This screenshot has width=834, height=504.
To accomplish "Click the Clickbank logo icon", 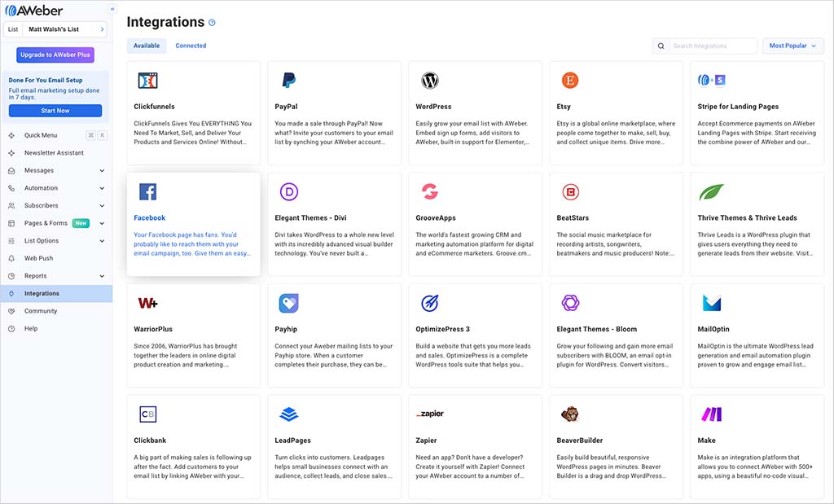I will pos(148,414).
